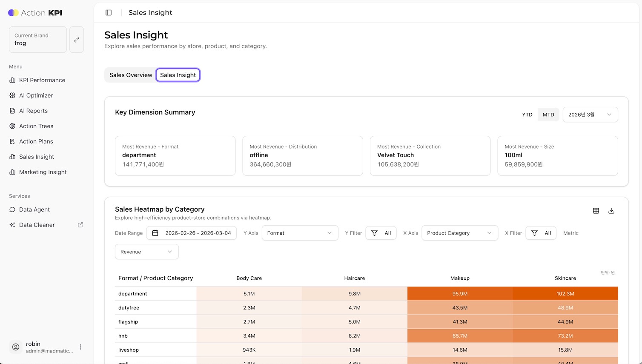642x364 pixels.
Task: Expand the X Axis Product Category dropdown
Action: click(459, 233)
